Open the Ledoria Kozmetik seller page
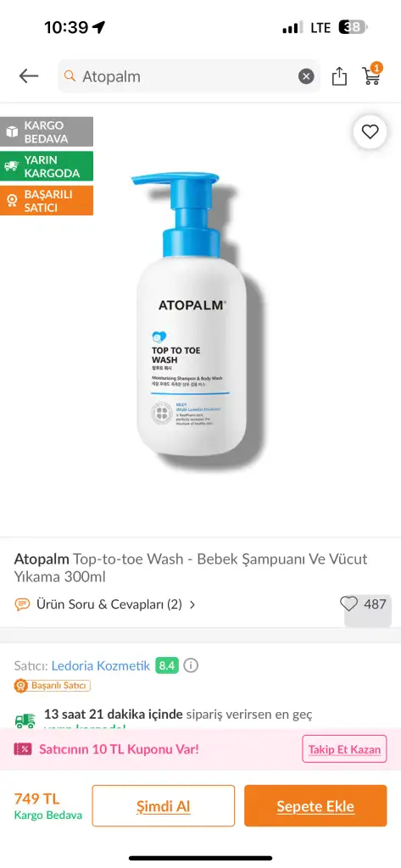Image resolution: width=401 pixels, height=868 pixels. tap(101, 666)
